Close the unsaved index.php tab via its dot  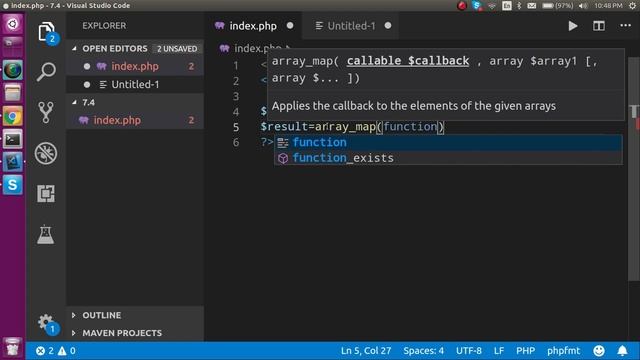(x=290, y=25)
